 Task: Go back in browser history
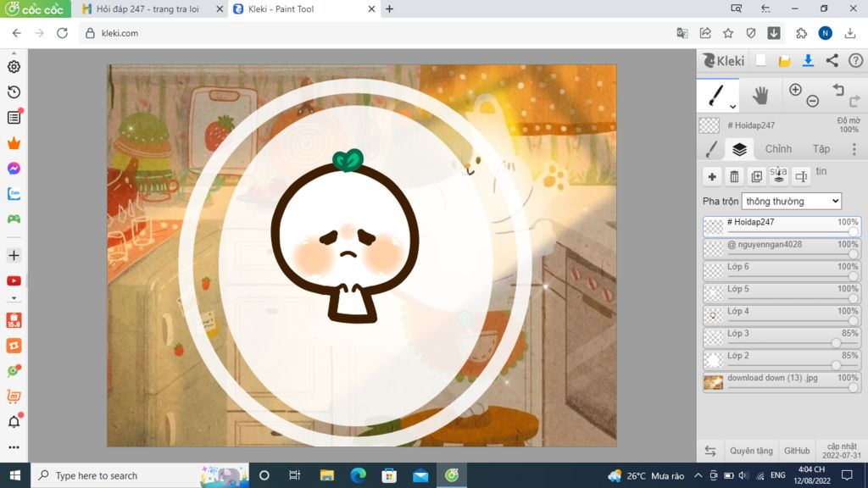pos(17,33)
